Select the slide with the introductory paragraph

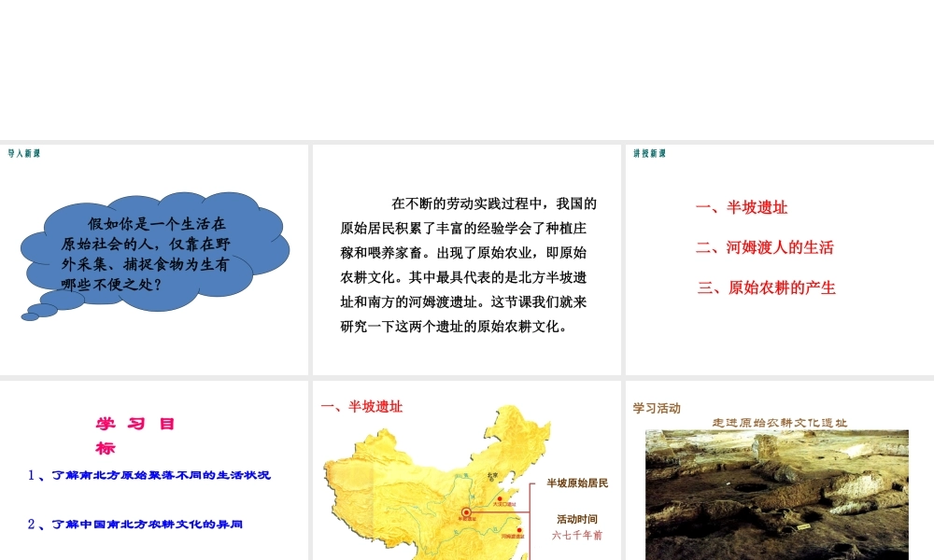[x=466, y=259]
